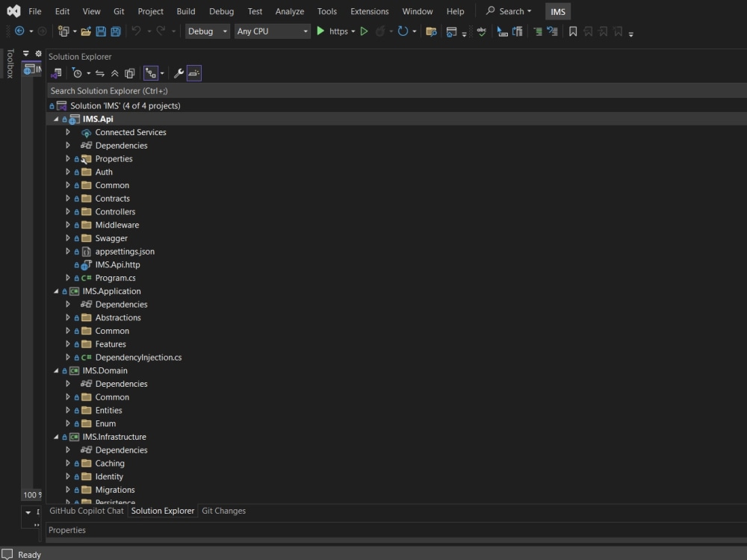Expand the Controllers folder arrow
The height and width of the screenshot is (560, 747).
[x=68, y=211]
